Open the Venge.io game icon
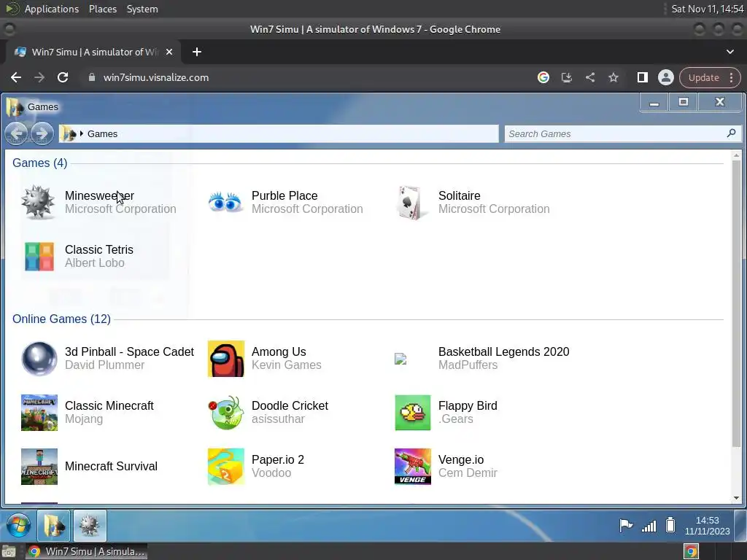Screen dimensions: 747x560 click(413, 466)
